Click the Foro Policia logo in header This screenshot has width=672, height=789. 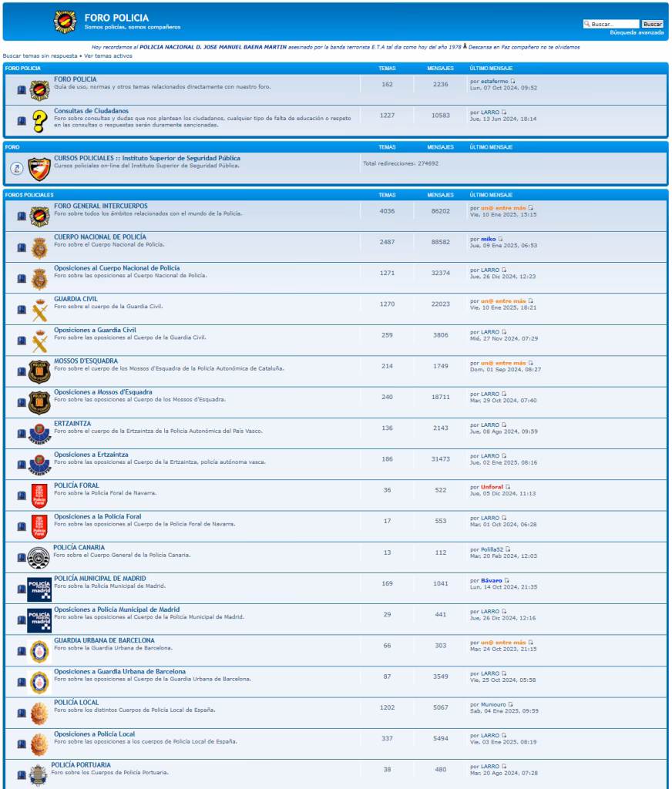coord(66,22)
